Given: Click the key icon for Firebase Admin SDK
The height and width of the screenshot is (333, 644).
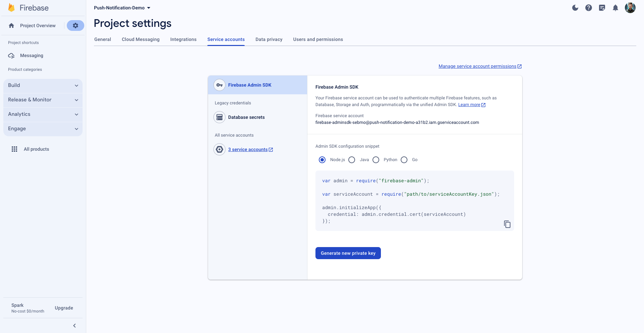Looking at the screenshot, I should tap(219, 85).
